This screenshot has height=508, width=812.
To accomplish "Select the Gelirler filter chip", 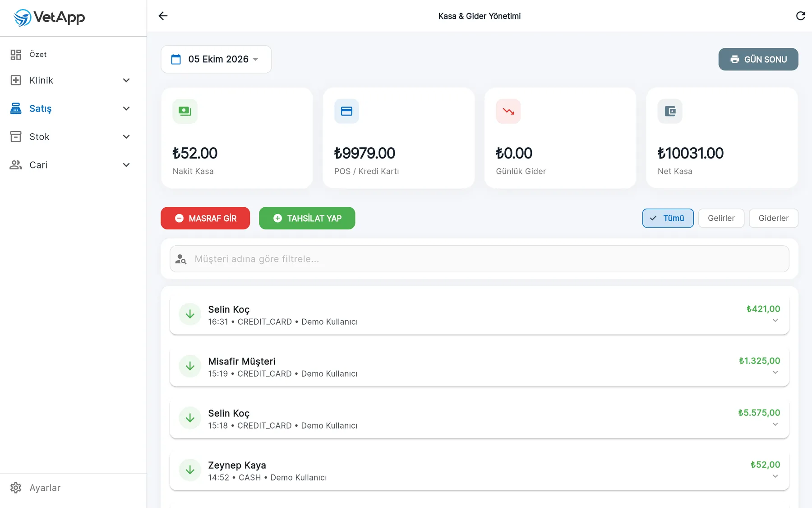I will (x=721, y=218).
